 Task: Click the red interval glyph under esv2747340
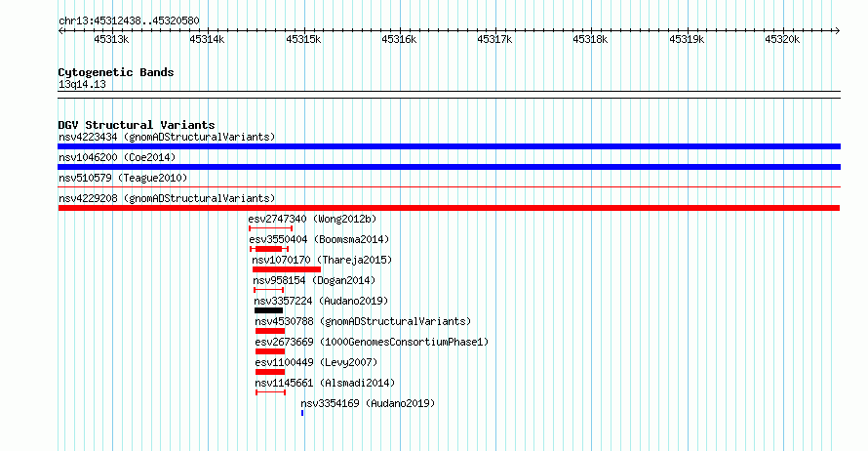[271, 228]
